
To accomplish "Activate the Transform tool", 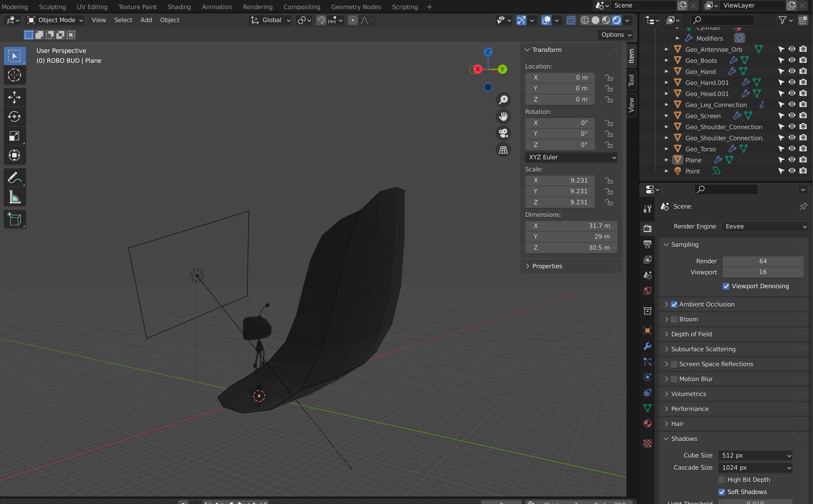I will (15, 155).
